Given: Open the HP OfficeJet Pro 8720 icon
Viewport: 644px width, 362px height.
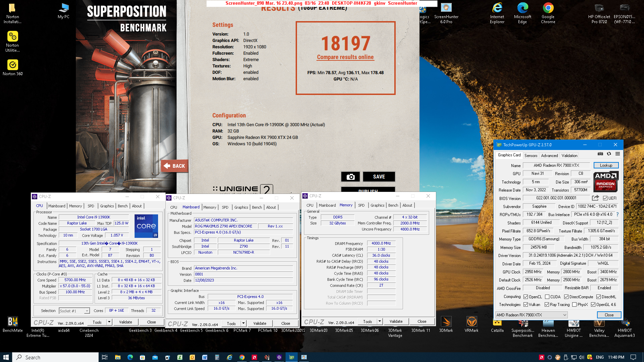Looking at the screenshot, I should point(599,13).
